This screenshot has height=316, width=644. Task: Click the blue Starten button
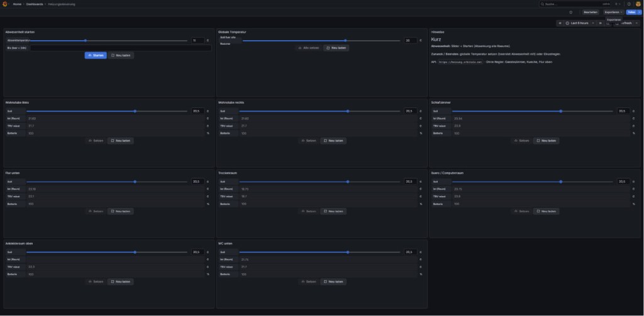[96, 55]
